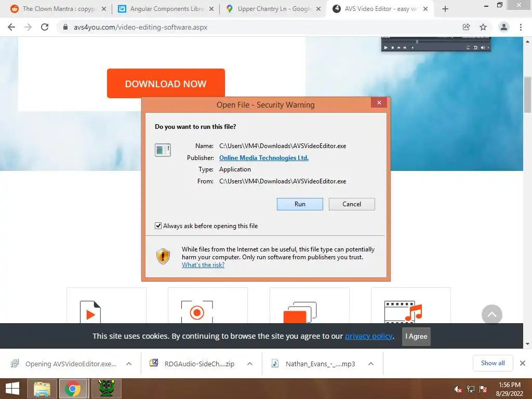The width and height of the screenshot is (532, 399).
Task: Open File Explorer from the taskbar
Action: pyautogui.click(x=42, y=389)
